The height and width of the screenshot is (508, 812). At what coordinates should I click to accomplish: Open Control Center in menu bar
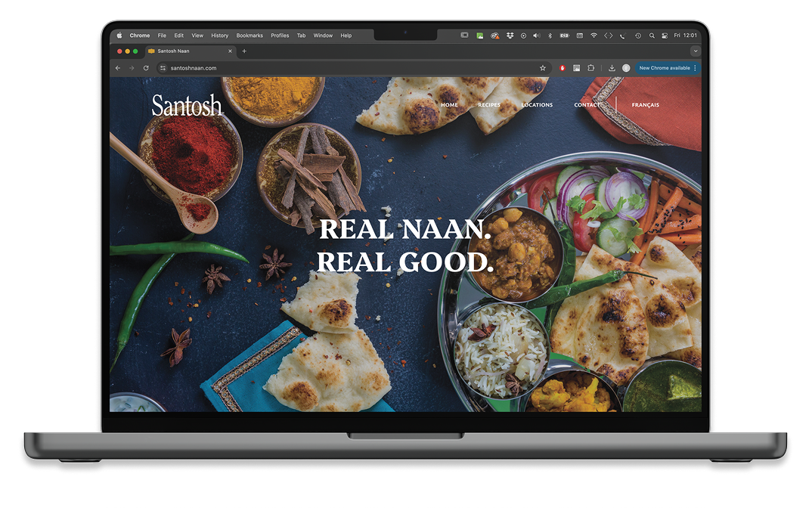665,36
